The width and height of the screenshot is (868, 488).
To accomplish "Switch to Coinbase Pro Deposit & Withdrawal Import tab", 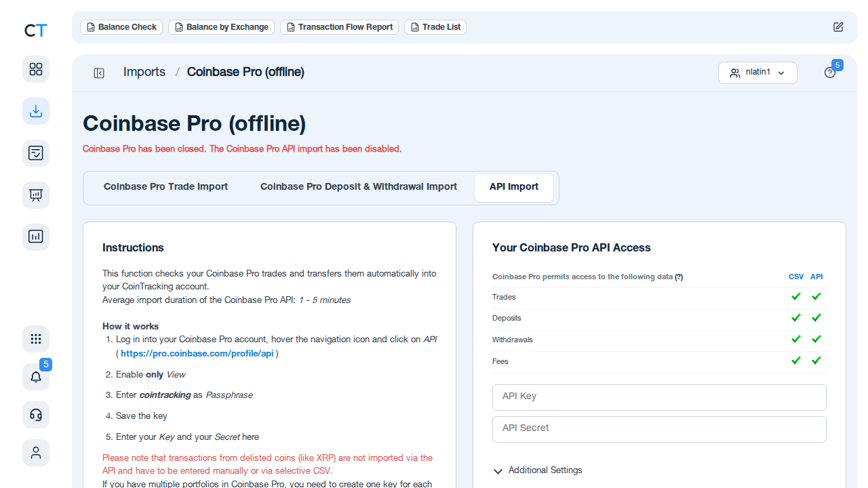I will pyautogui.click(x=359, y=187).
